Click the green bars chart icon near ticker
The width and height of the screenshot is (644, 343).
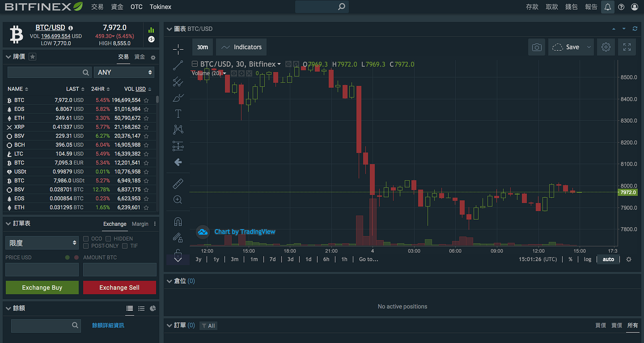[151, 30]
